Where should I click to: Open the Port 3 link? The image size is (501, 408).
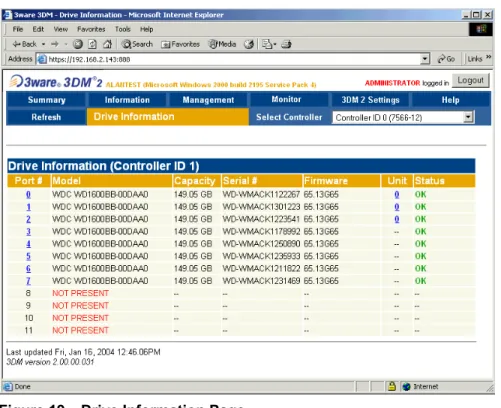click(x=28, y=231)
